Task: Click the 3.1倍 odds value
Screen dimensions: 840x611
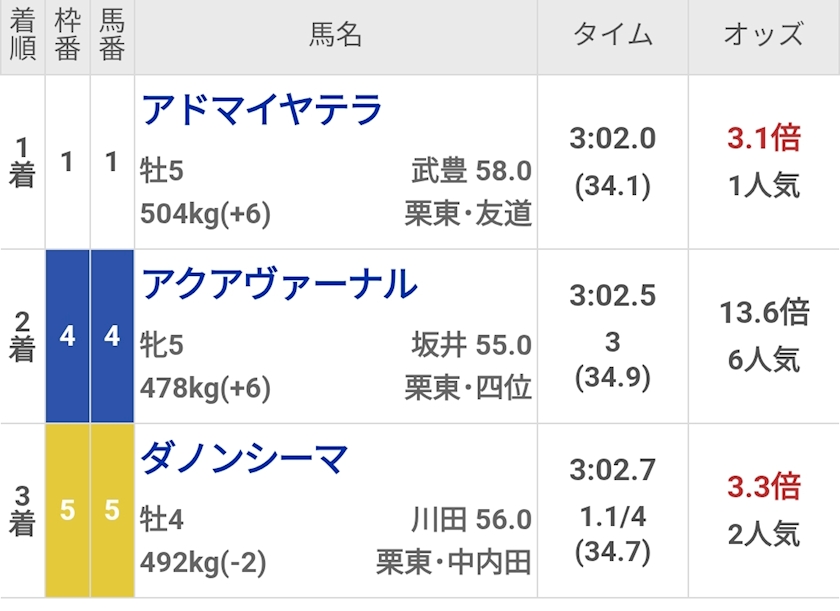Action: [763, 139]
